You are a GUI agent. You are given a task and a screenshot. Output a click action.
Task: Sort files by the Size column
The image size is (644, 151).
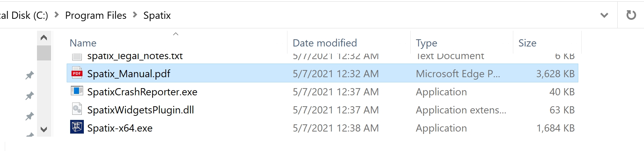[527, 43]
